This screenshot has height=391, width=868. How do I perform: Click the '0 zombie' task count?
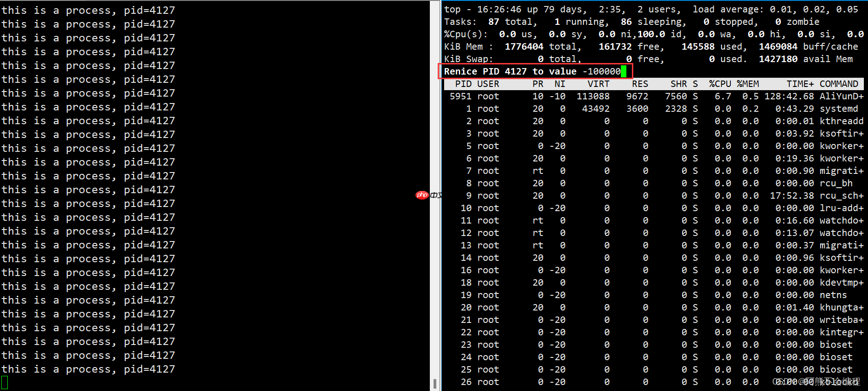pos(798,22)
